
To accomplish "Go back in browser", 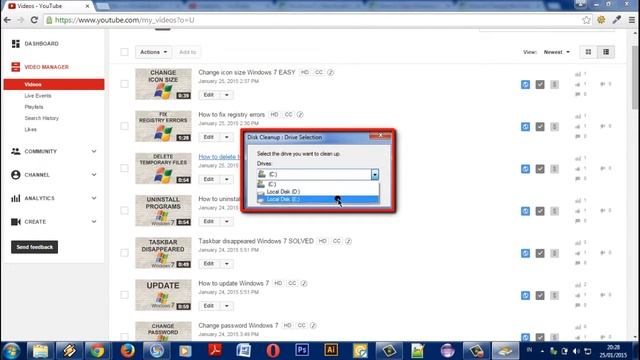I will tap(7, 20).
